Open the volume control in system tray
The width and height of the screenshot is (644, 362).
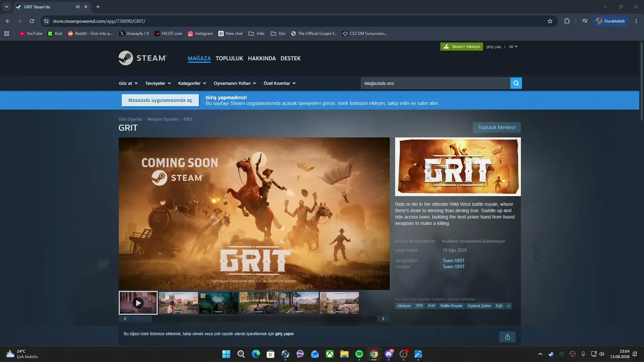pyautogui.click(x=602, y=354)
